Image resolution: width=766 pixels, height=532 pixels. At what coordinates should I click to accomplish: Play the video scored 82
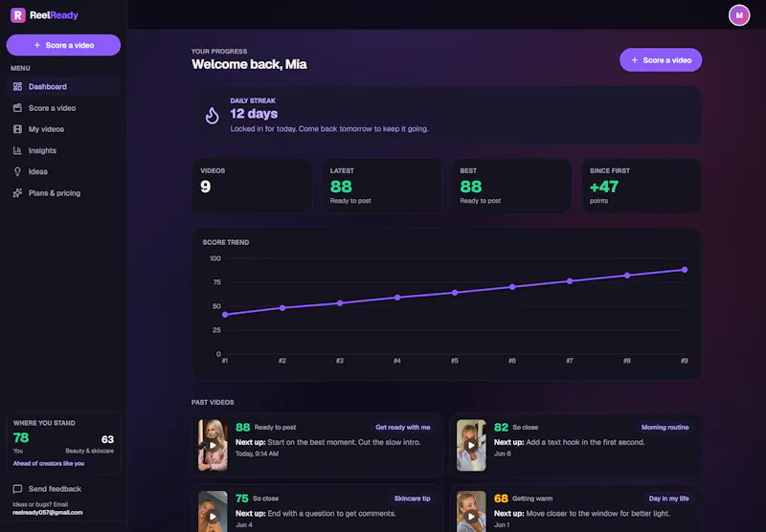point(471,445)
